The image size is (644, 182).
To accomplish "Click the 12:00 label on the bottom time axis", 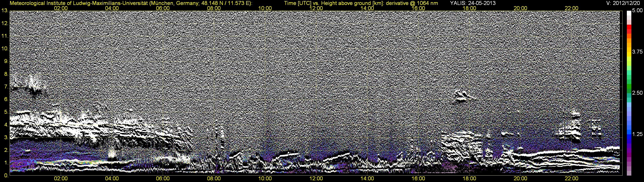I will point(316,179).
